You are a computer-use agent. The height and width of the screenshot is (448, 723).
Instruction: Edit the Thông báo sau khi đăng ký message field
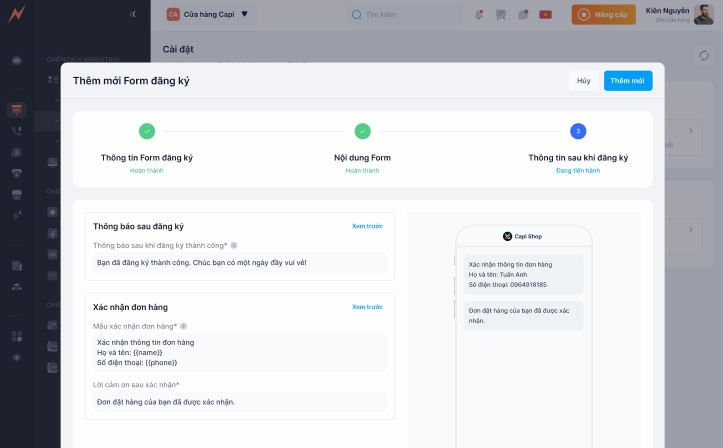(x=240, y=263)
